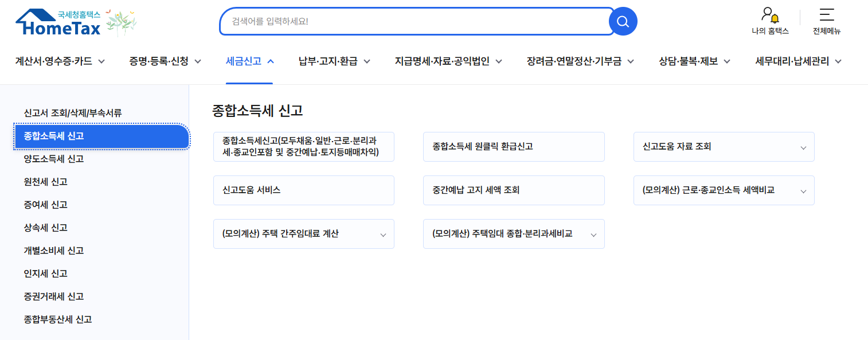Screen dimensions: 868x340
Task: Click chevron beside 계산서·영수증·카드
Action: 101,62
